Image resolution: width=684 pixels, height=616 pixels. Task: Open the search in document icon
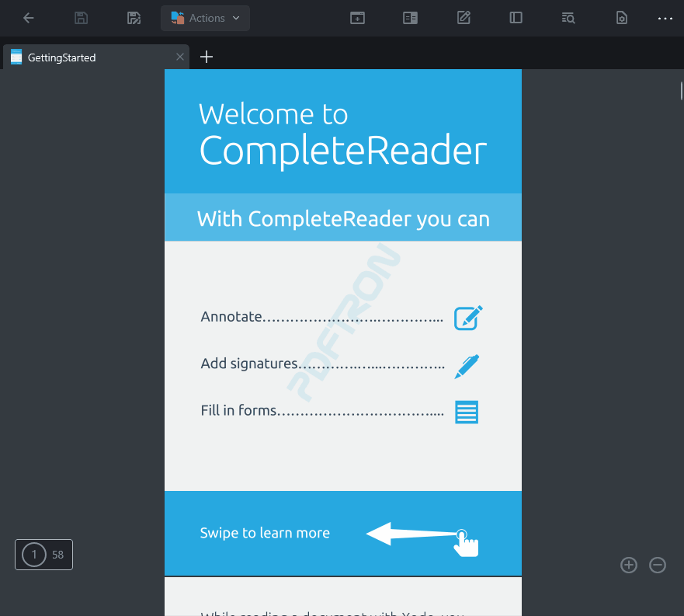point(568,18)
